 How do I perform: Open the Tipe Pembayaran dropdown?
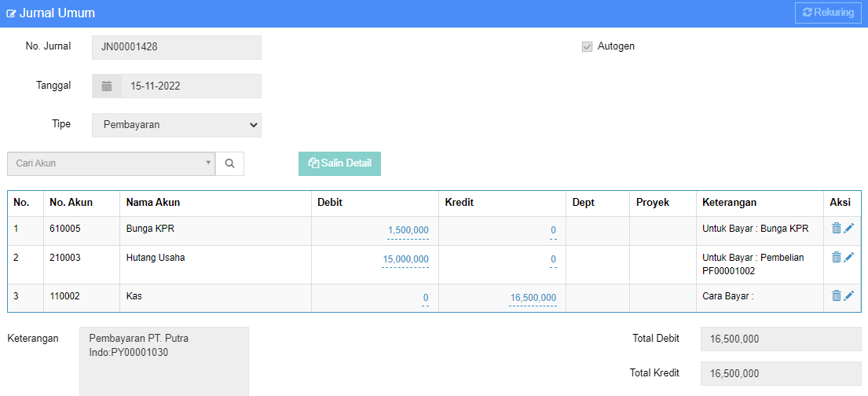tap(177, 125)
